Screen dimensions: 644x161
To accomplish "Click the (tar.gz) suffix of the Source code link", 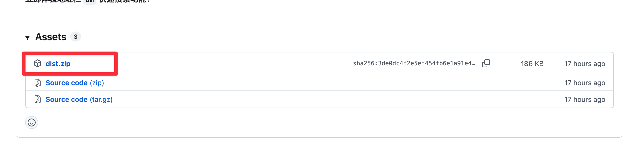I will click(101, 99).
